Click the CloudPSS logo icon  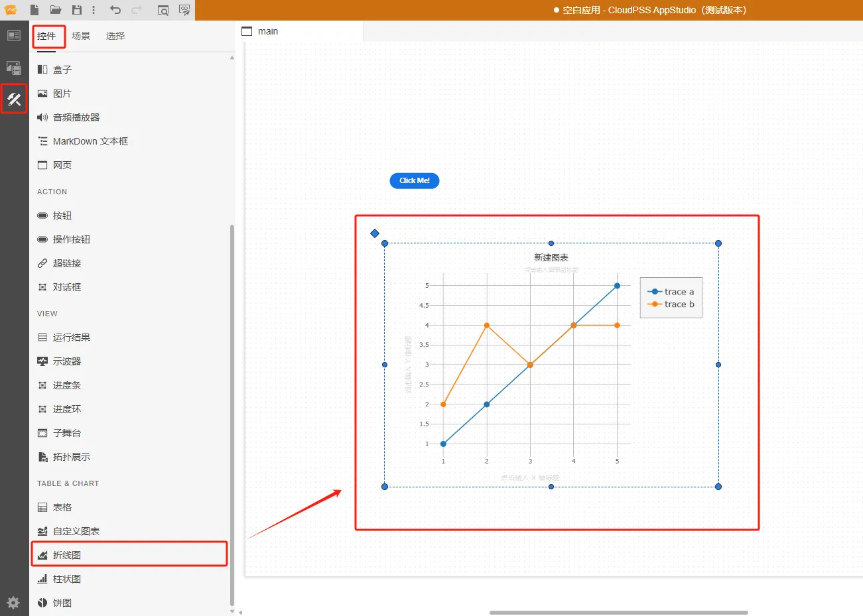(11, 10)
